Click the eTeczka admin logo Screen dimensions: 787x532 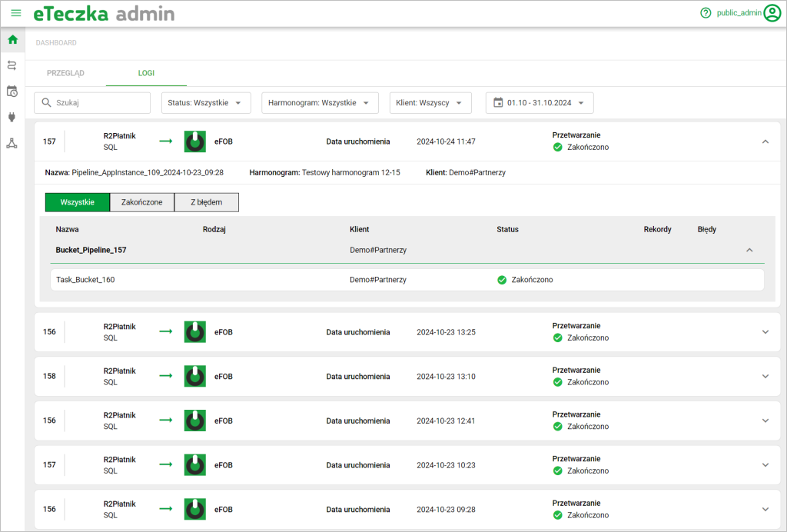104,14
